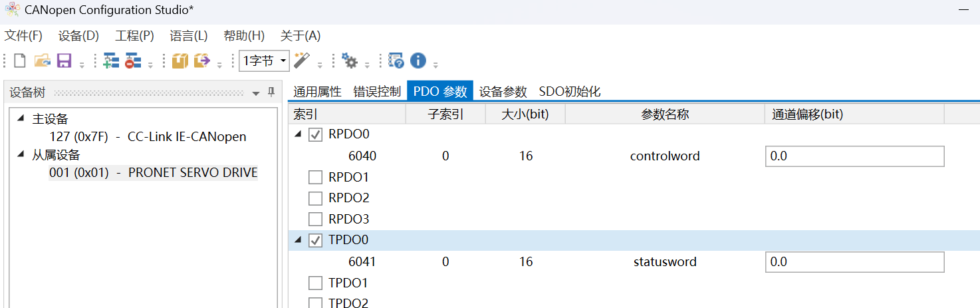Viewport: 980px width, 308px height.
Task: Open the 帮助(H) menu
Action: pyautogui.click(x=244, y=35)
